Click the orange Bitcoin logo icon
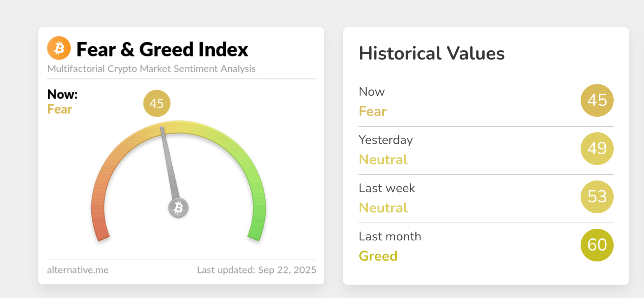644x298 pixels. 59,48
